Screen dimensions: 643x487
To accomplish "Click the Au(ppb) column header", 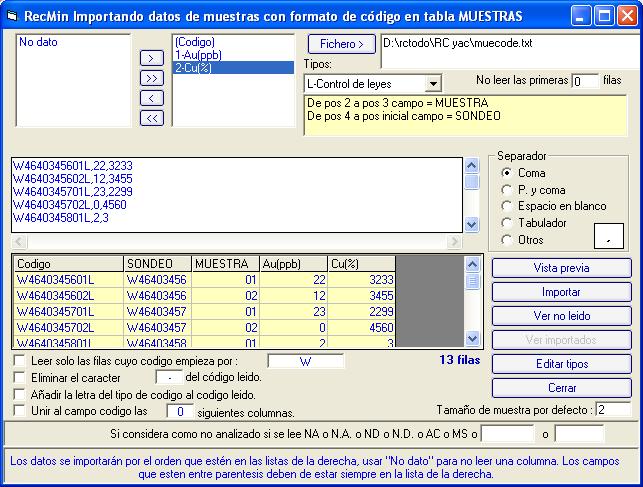I will [294, 264].
